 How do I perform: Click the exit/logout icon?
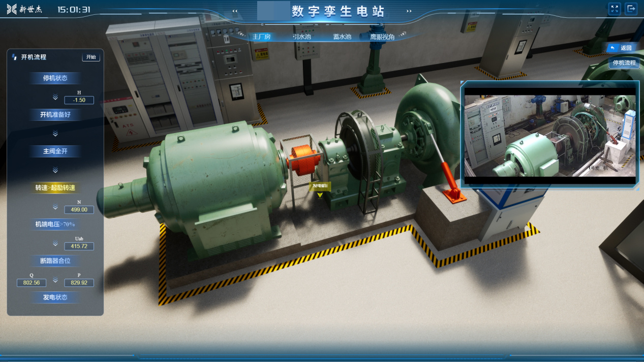631,9
